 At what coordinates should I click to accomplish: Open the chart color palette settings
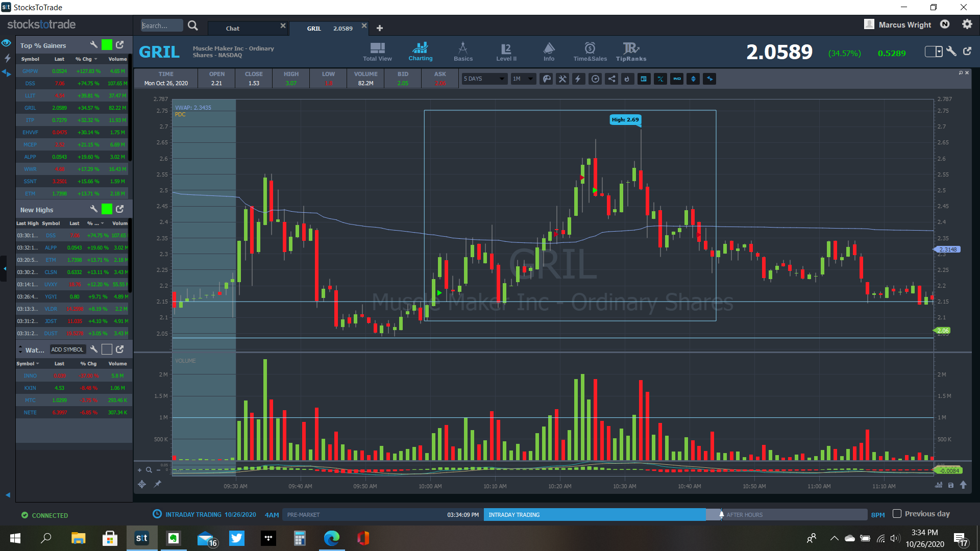click(546, 79)
